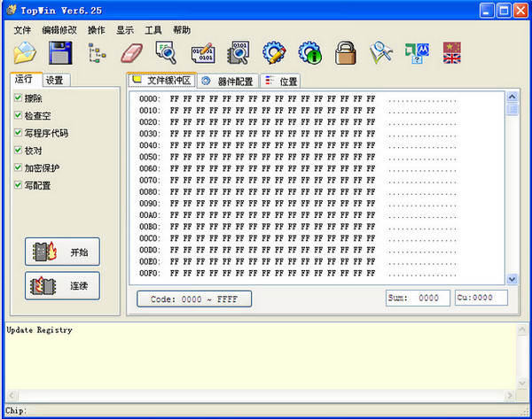Disable the 加密保护 checkbox
Viewport: 532px width, 419px height.
[x=18, y=167]
